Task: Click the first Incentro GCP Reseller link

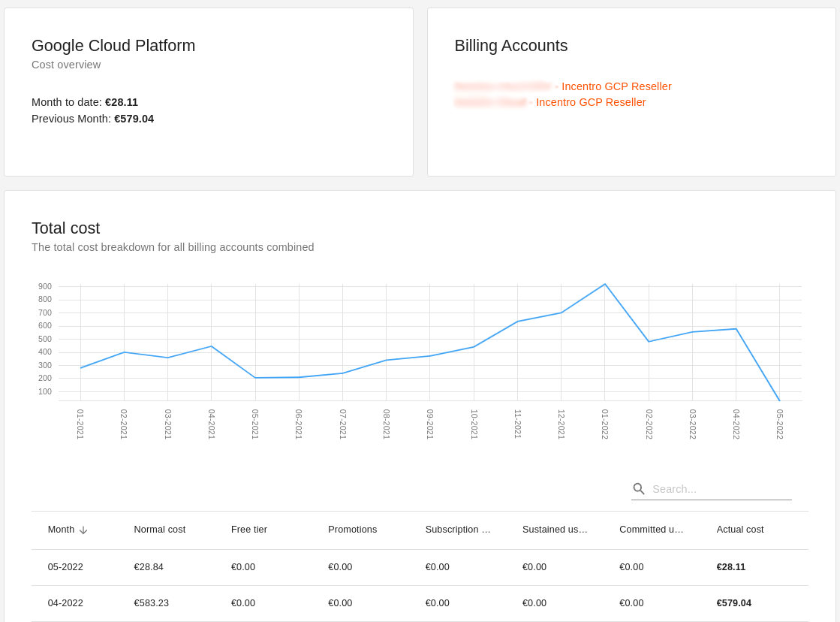Action: click(616, 86)
